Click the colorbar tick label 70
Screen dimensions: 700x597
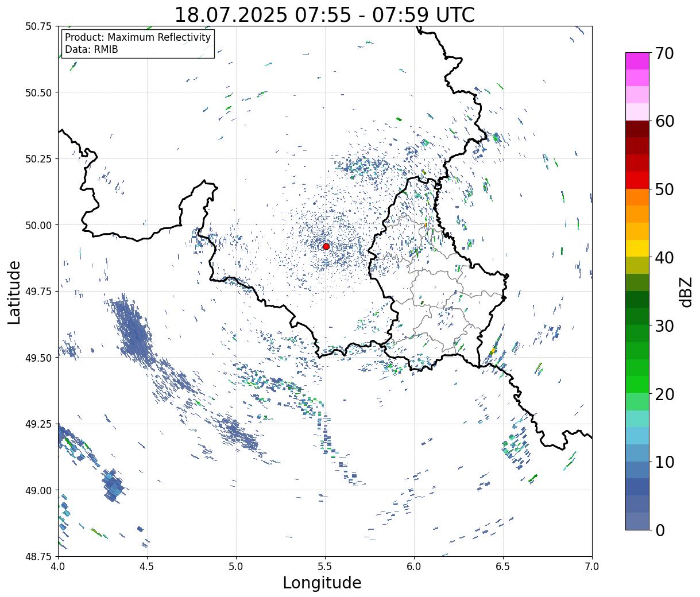point(664,53)
